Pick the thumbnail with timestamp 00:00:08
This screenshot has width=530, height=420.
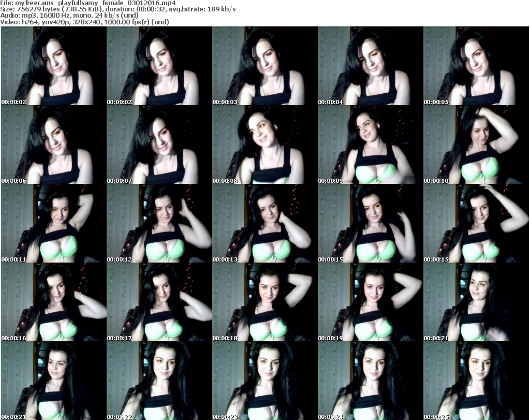click(264, 144)
